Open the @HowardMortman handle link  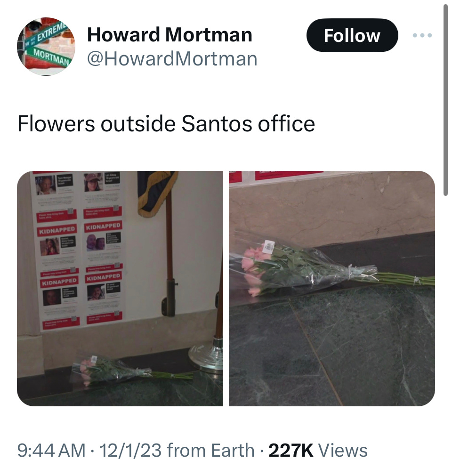coord(172,59)
